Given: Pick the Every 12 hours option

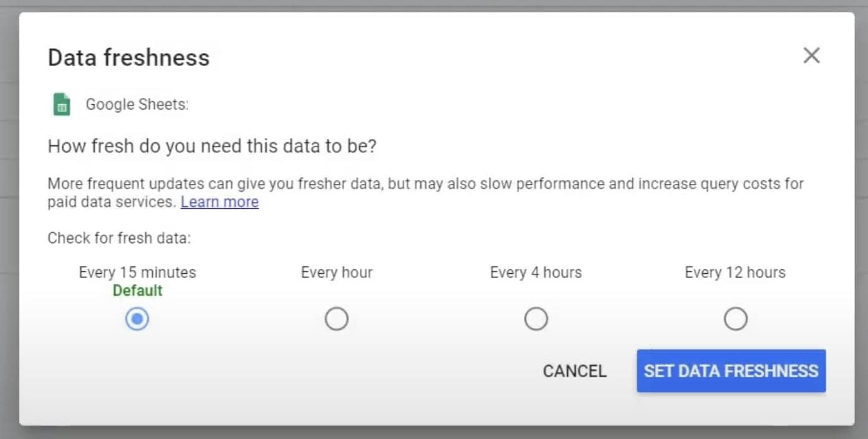Looking at the screenshot, I should [x=736, y=318].
